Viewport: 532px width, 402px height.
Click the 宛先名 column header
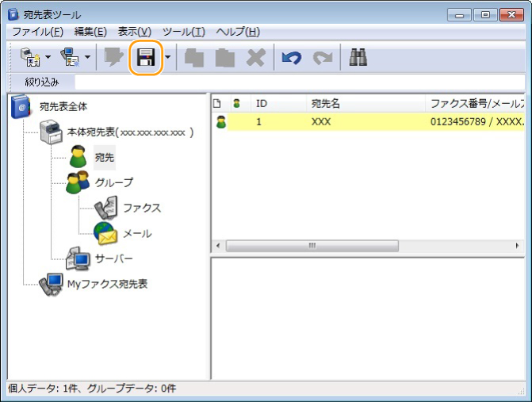click(x=326, y=103)
